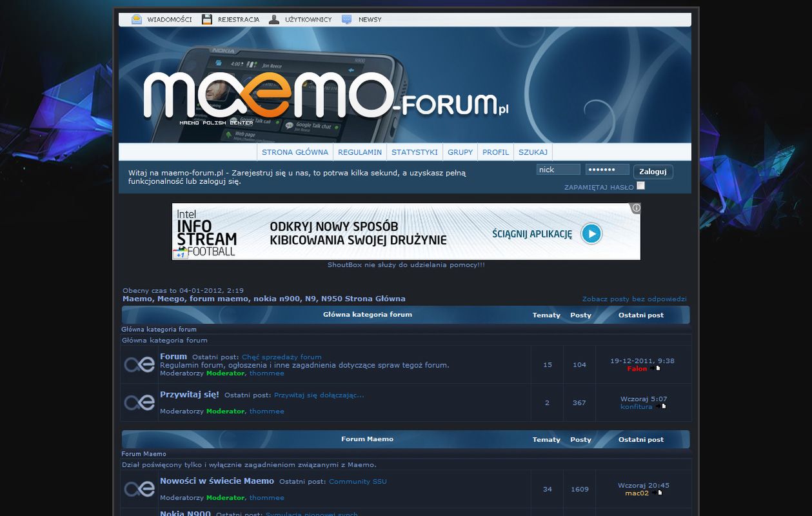Click the Ściągnij aplikację ad link
Screen dimensions: 812x516
click(x=532, y=233)
